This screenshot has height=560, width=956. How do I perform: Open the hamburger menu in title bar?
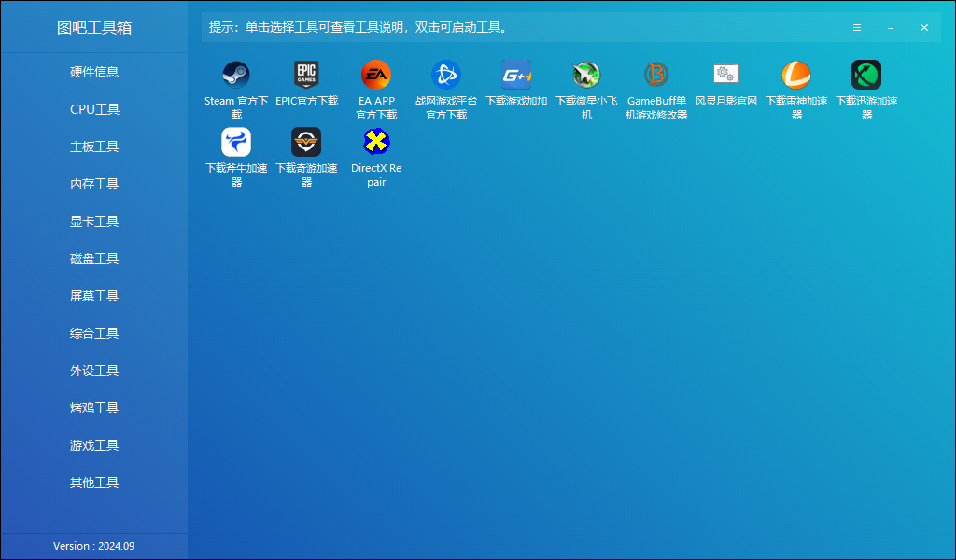[x=857, y=27]
